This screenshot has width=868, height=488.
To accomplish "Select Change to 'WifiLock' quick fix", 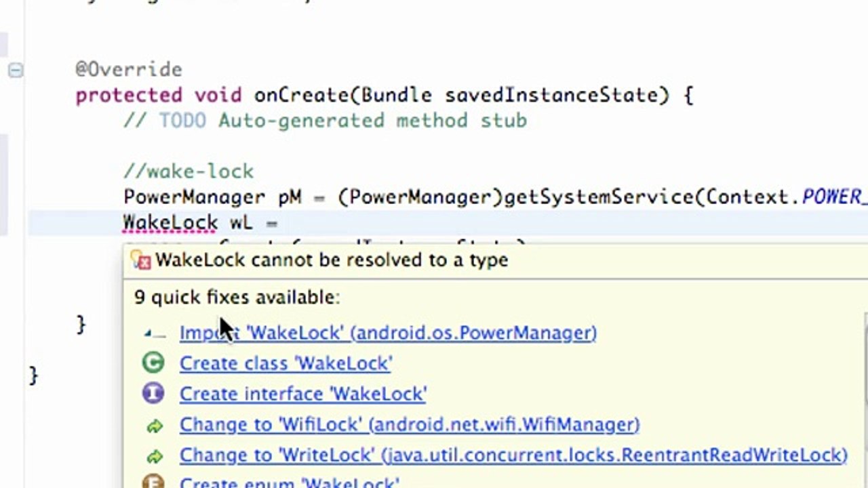I will tap(409, 424).
